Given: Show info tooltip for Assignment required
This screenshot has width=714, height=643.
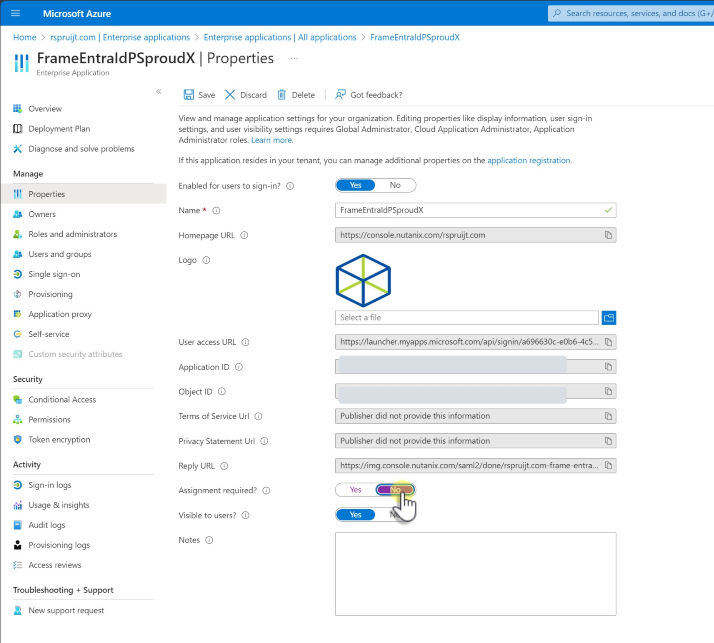Looking at the screenshot, I should pyautogui.click(x=265, y=491).
